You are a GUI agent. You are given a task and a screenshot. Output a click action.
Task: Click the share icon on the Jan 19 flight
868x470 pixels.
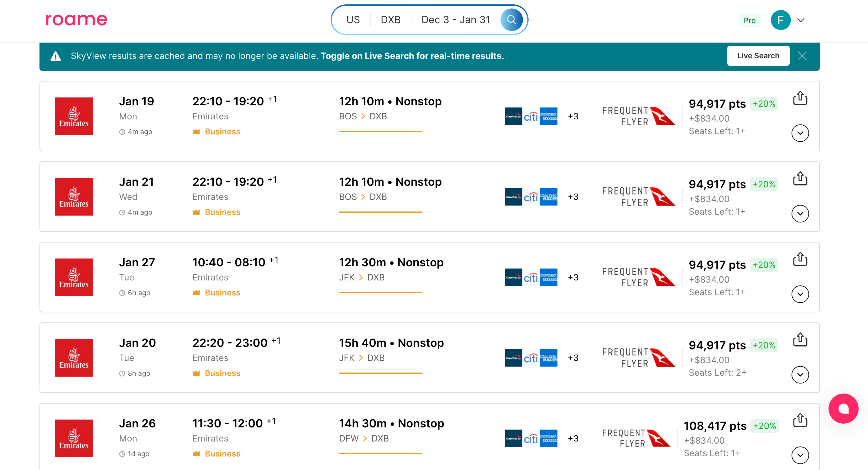click(800, 98)
